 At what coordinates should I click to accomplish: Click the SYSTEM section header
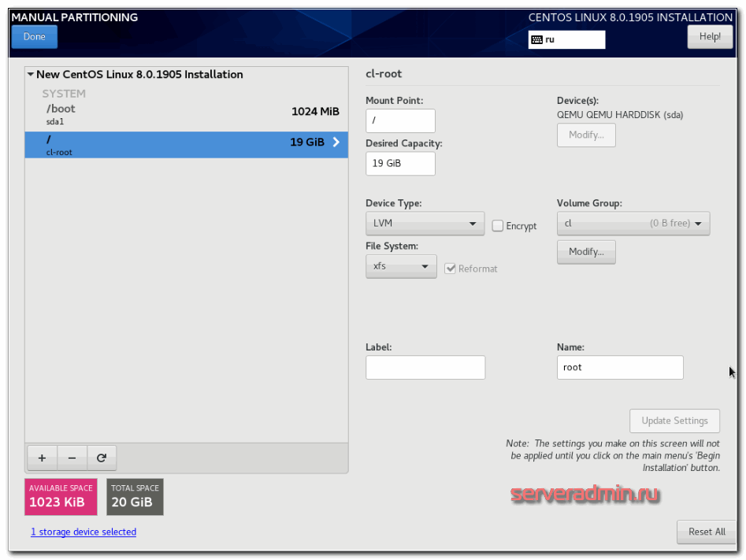64,94
